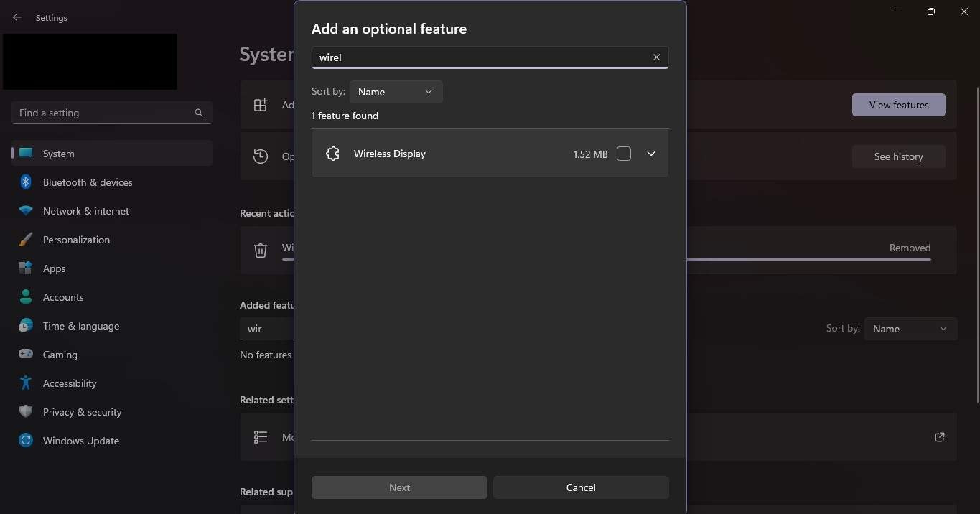The height and width of the screenshot is (514, 980).
Task: Click the disabled Next button
Action: tap(399, 487)
